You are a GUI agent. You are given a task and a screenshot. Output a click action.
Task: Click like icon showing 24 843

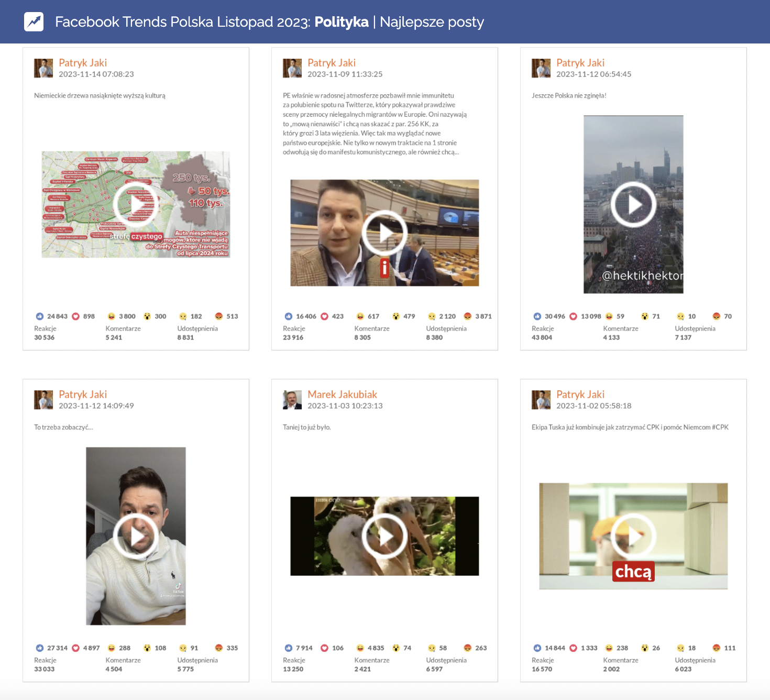coord(40,316)
